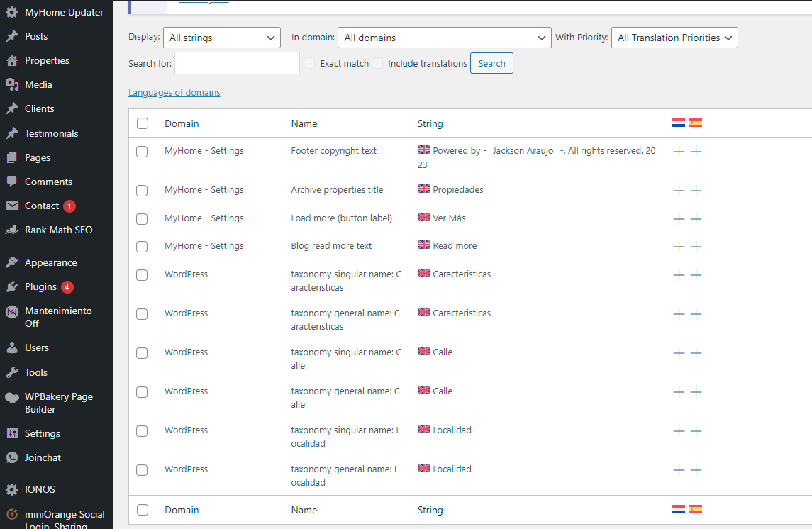
Task: Click into the Search for text field
Action: (237, 63)
